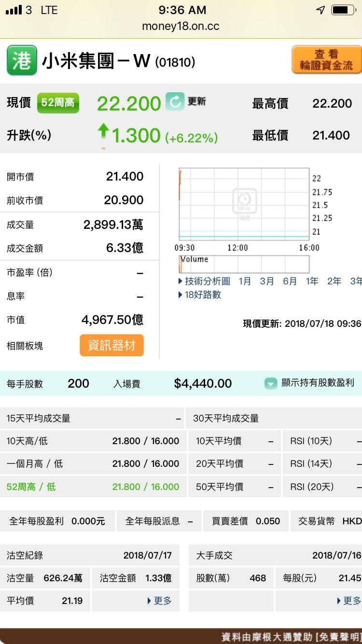
Task: Select the stock name 小米集團－W
Action: pyautogui.click(x=97, y=61)
